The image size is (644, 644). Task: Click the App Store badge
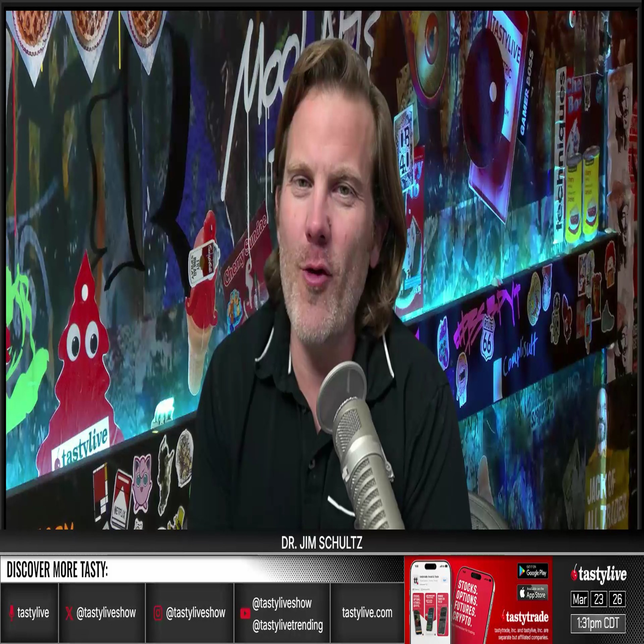tap(532, 592)
